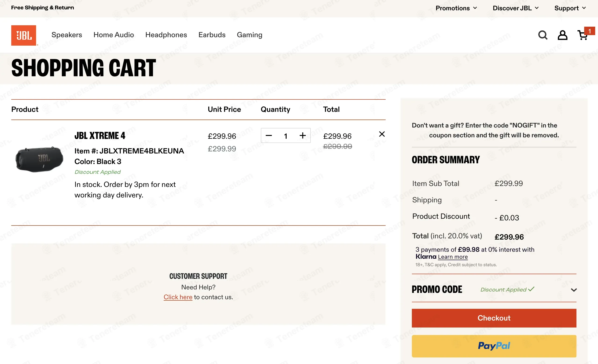The image size is (598, 364).
Task: Click the Checkout button
Action: (494, 318)
